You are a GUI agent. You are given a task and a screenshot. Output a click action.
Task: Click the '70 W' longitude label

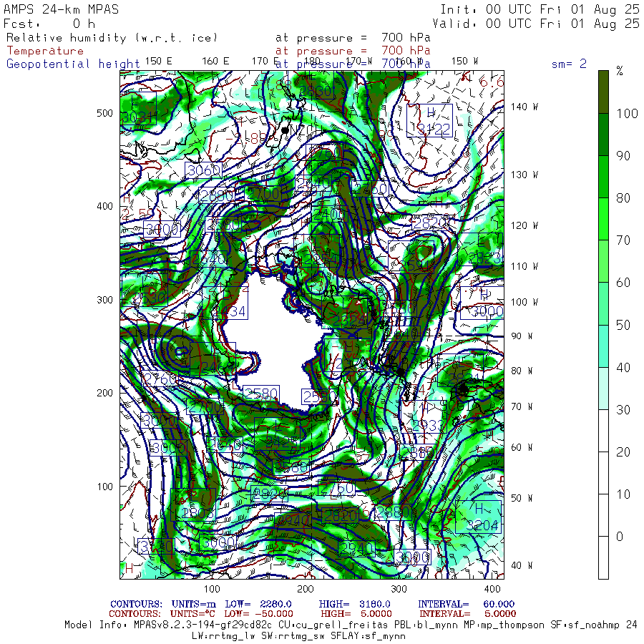tap(522, 406)
